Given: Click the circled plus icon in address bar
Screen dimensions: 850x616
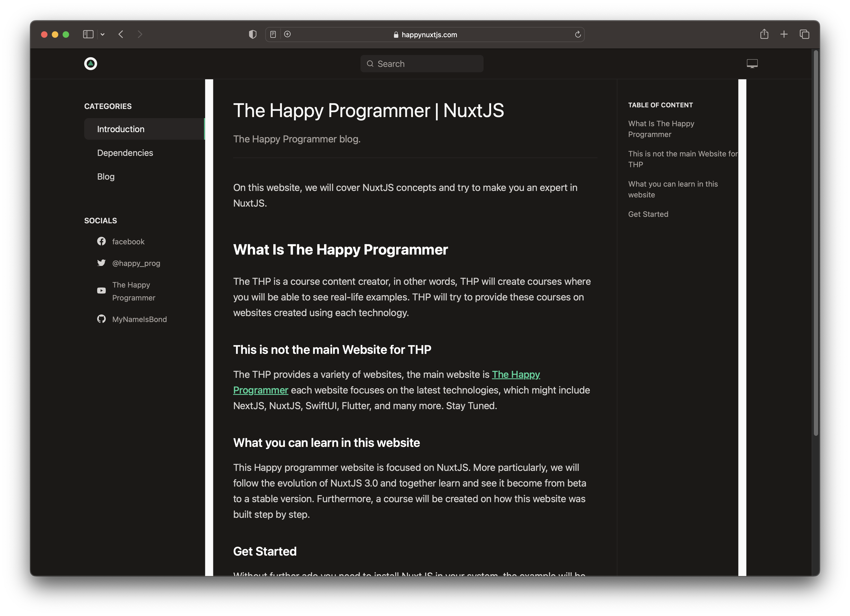Looking at the screenshot, I should tap(287, 34).
